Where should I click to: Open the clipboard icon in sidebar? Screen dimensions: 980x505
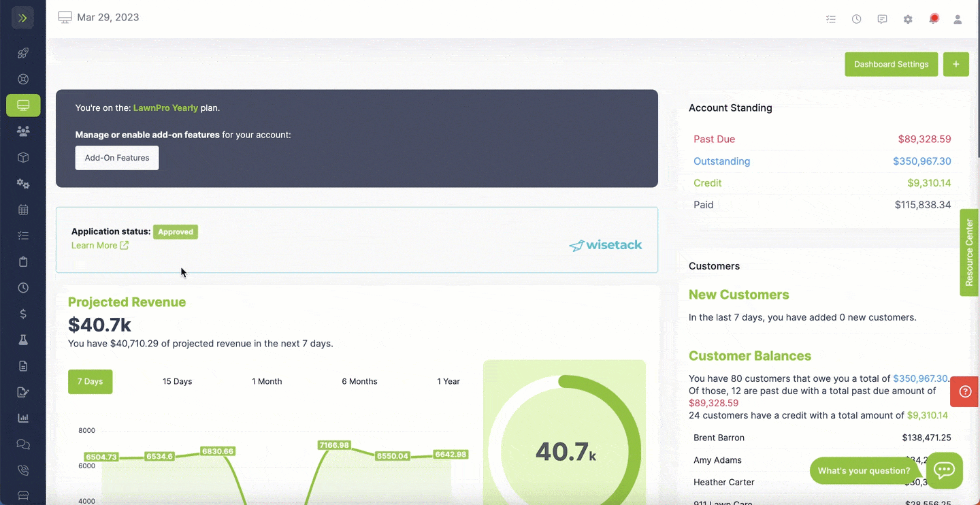click(23, 262)
